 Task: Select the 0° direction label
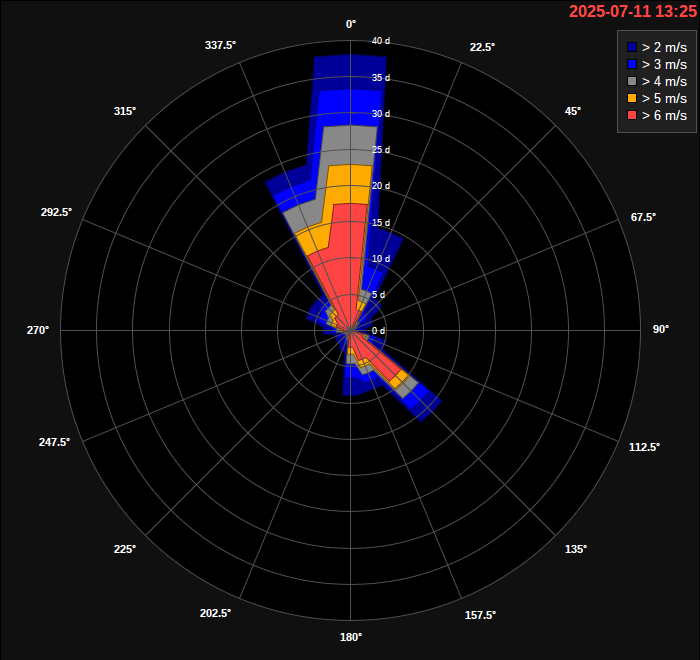click(x=351, y=25)
